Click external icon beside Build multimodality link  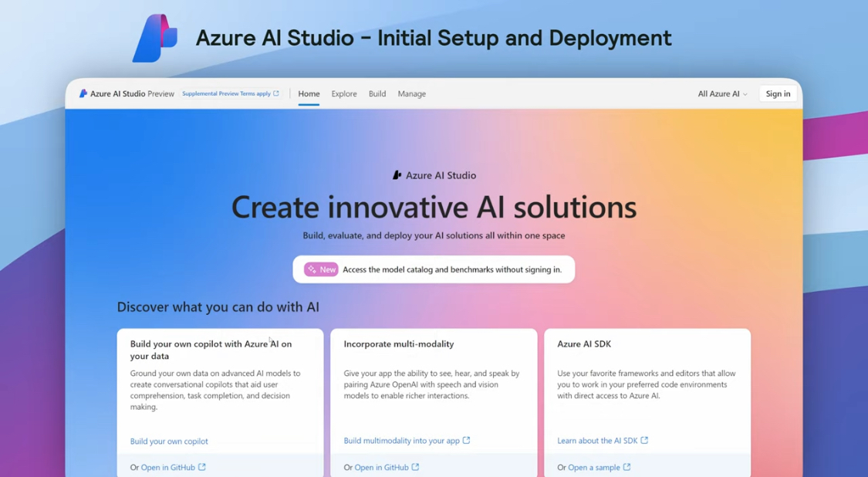(x=466, y=441)
